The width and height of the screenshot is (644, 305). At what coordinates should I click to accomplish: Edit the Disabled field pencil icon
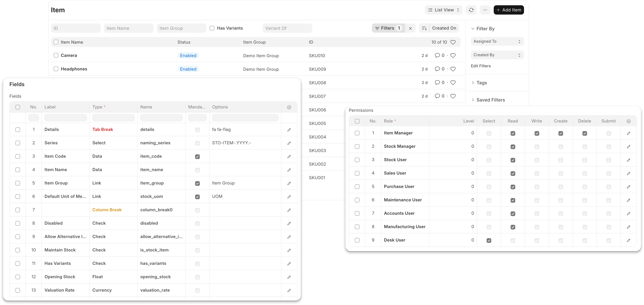289,223
